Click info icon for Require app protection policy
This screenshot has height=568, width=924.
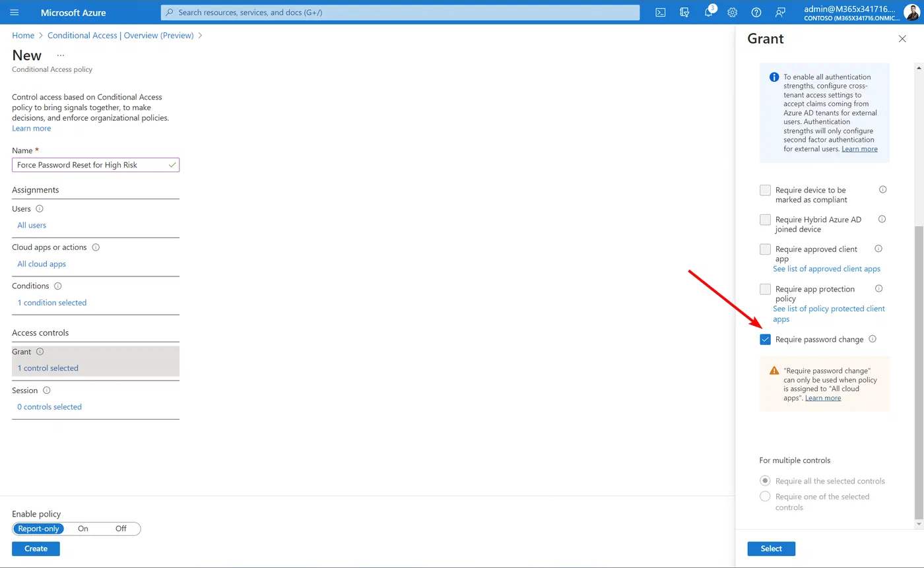pyautogui.click(x=878, y=288)
